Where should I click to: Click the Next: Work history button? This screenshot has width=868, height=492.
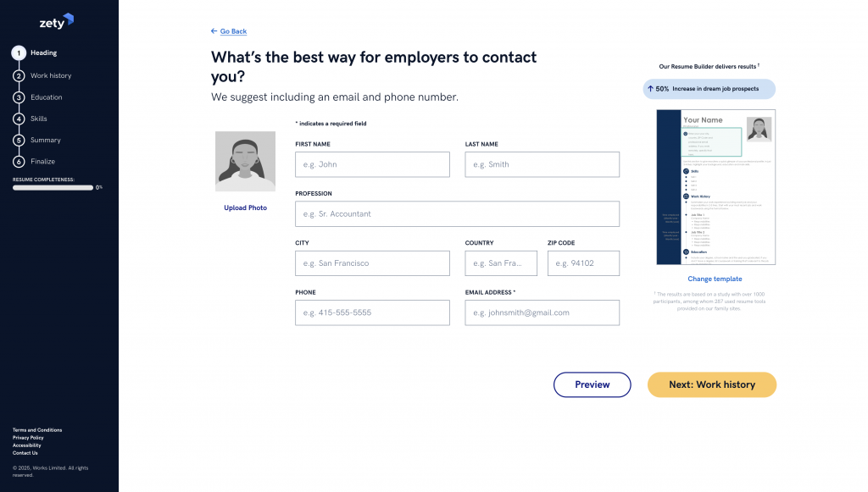point(711,384)
